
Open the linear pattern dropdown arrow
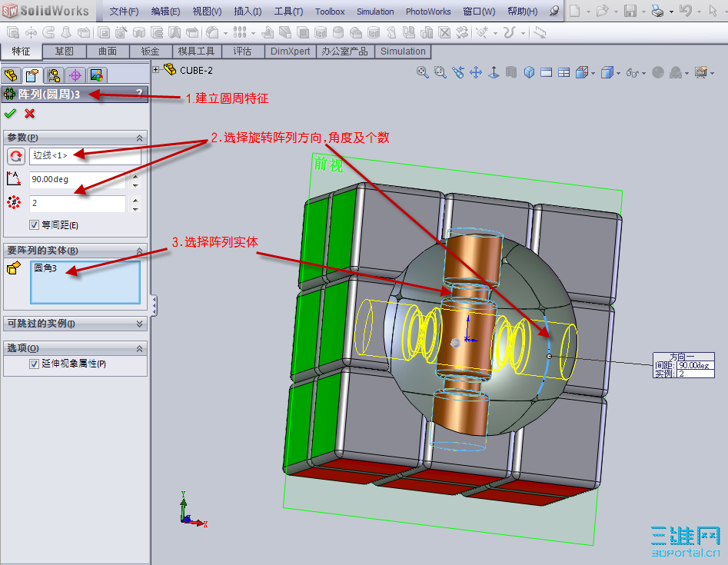click(253, 33)
